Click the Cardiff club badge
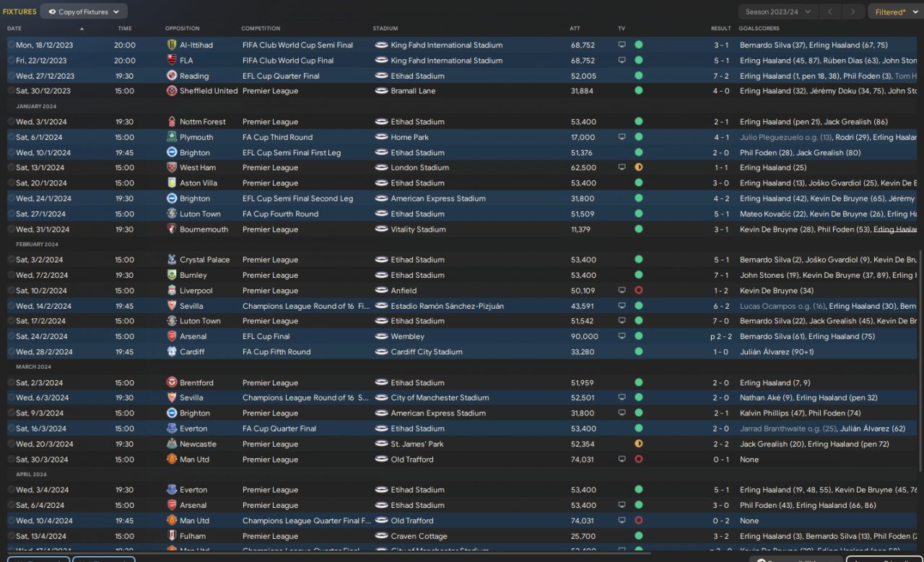This screenshot has width=924, height=562. [172, 352]
